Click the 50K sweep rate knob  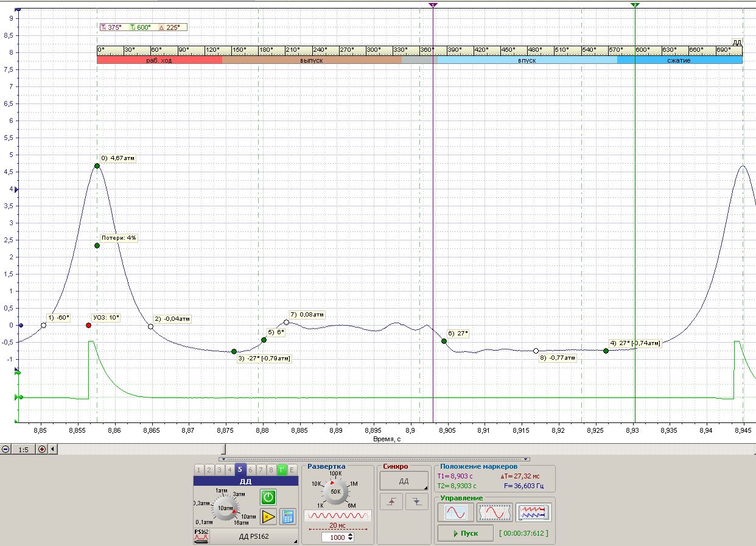tap(335, 491)
